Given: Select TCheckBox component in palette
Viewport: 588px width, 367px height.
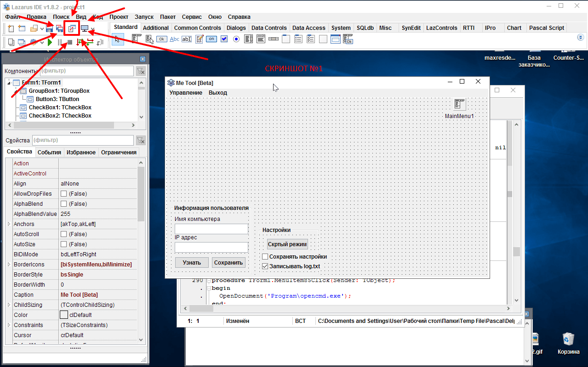Looking at the screenshot, I should (224, 39).
